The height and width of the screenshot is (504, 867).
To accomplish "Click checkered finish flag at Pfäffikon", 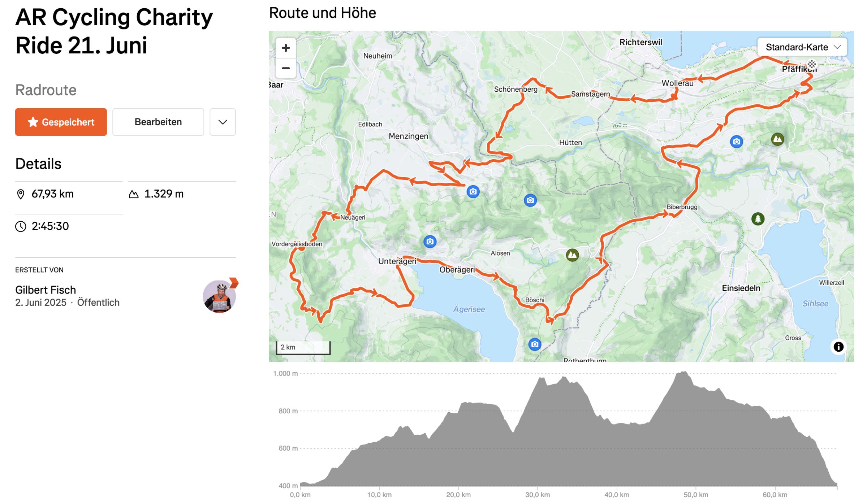I will tap(812, 65).
